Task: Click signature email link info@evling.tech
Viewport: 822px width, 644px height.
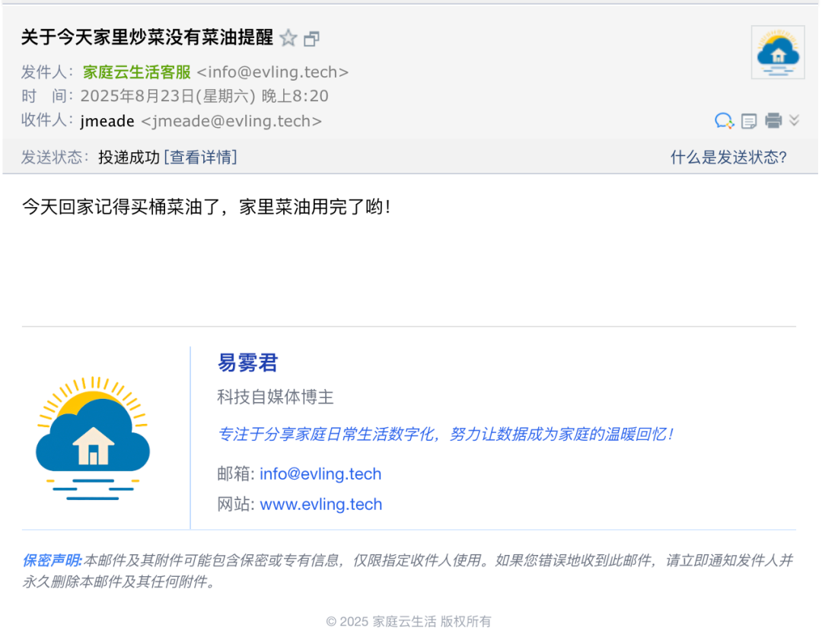Action: [x=320, y=474]
